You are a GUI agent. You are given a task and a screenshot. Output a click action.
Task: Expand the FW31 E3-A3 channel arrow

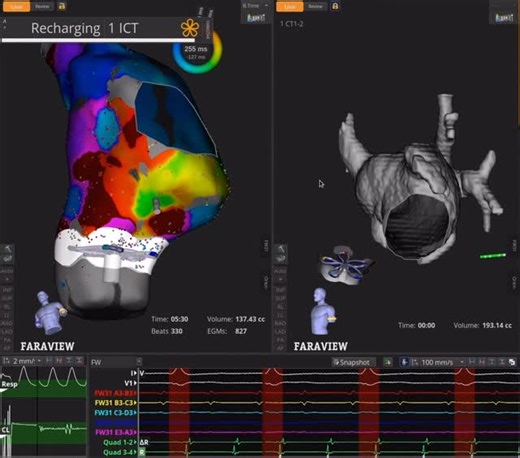click(x=135, y=433)
